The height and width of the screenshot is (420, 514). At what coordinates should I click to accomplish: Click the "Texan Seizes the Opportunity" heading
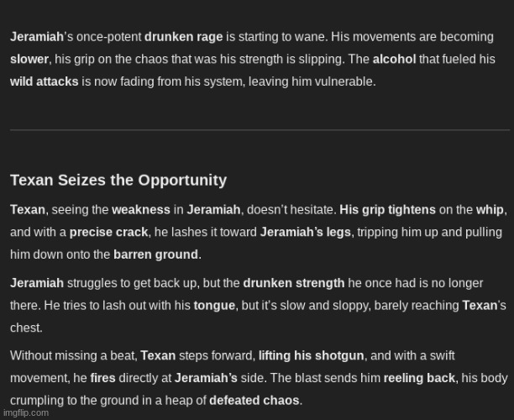click(x=118, y=180)
